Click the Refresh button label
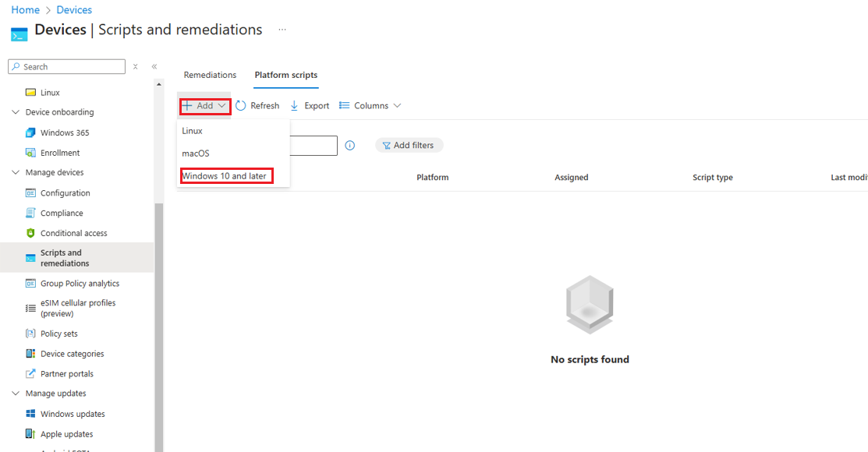The width and height of the screenshot is (868, 452). tap(264, 106)
